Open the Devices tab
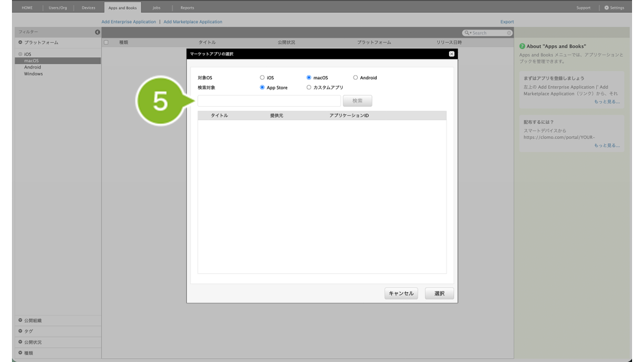 [x=88, y=8]
